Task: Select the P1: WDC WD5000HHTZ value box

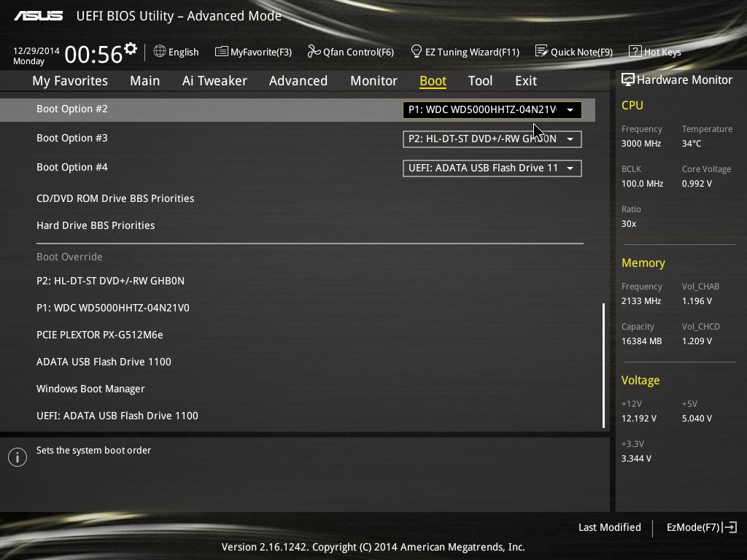Action: point(492,110)
